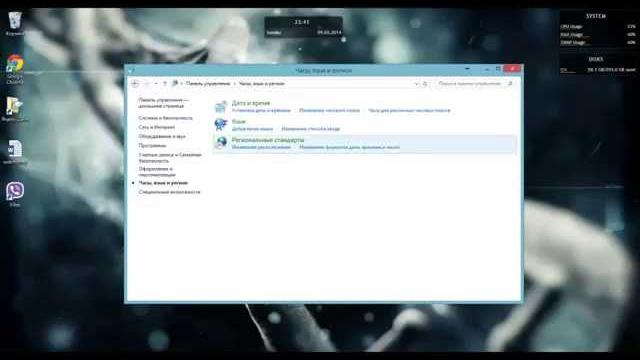Refresh the Control Panel view
This screenshot has width=640, height=360.
point(424,84)
